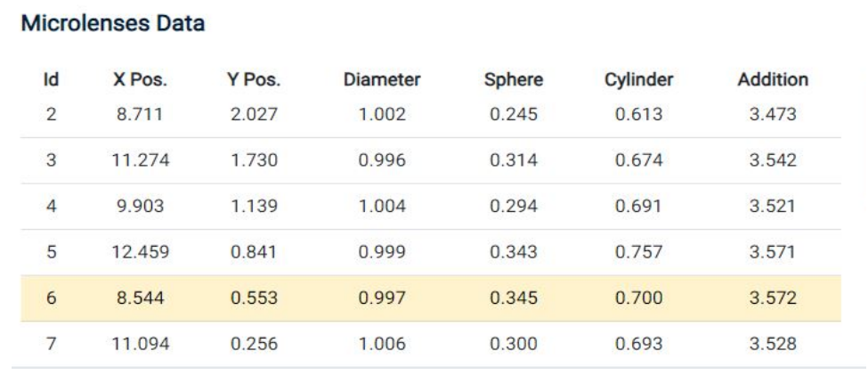Click the Y Pos. column header
The image size is (868, 384).
coord(255,80)
